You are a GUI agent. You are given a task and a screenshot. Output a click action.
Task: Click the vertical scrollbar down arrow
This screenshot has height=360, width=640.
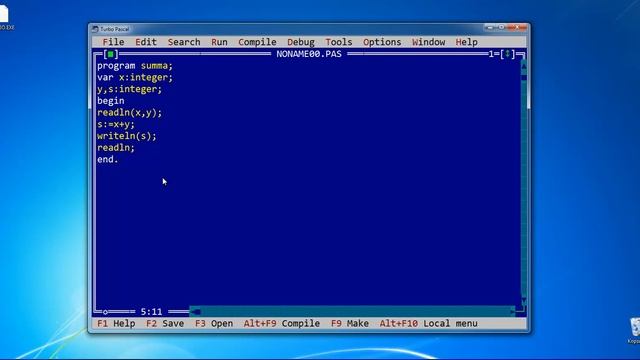tap(524, 300)
